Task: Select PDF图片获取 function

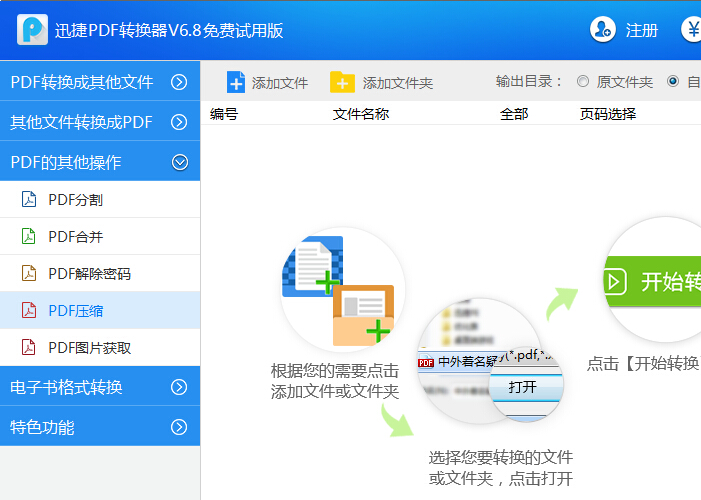Action: click(x=100, y=347)
